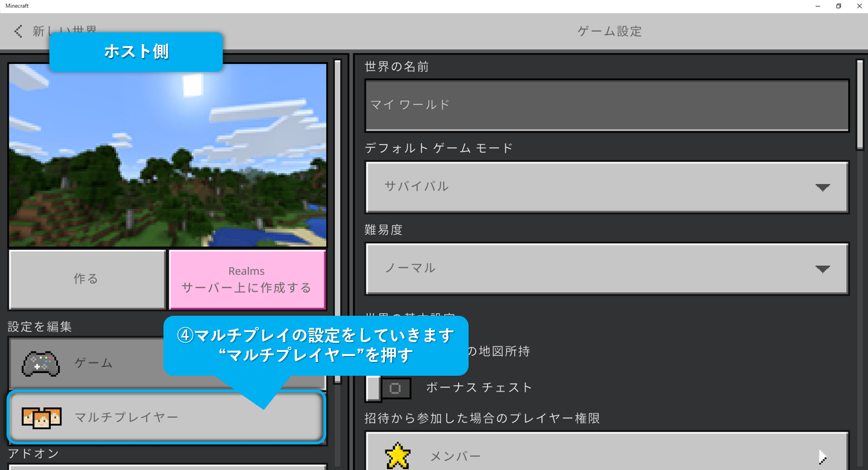Image resolution: width=868 pixels, height=470 pixels.
Task: Open the サバイバル game mode dropdown
Action: click(606, 187)
